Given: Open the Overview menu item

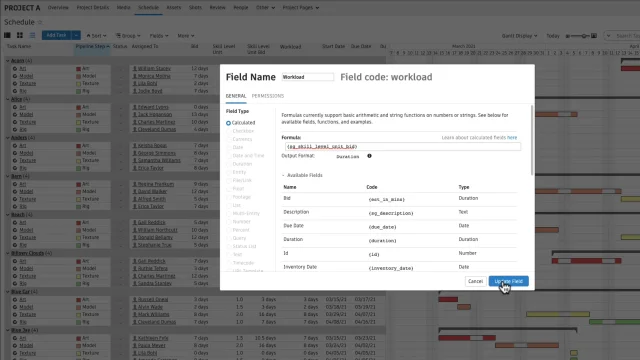Looking at the screenshot, I should point(58,7).
